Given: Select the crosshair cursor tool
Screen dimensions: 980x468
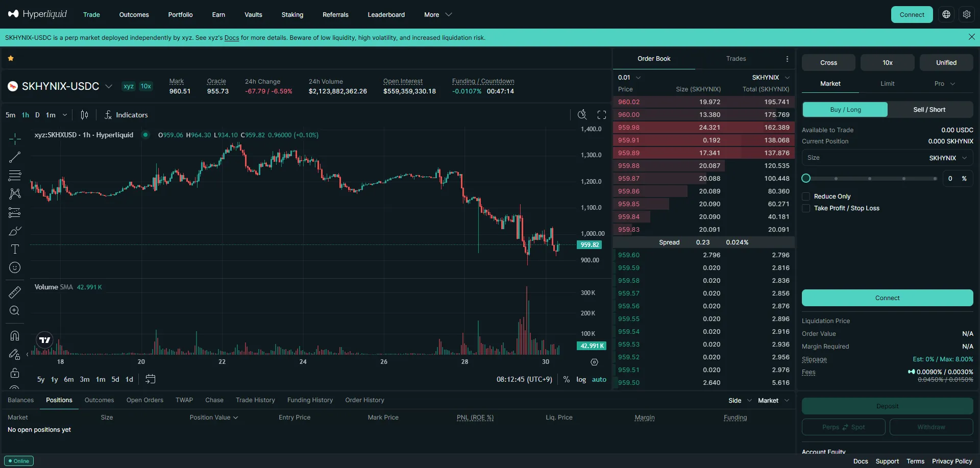Looking at the screenshot, I should click(x=15, y=139).
